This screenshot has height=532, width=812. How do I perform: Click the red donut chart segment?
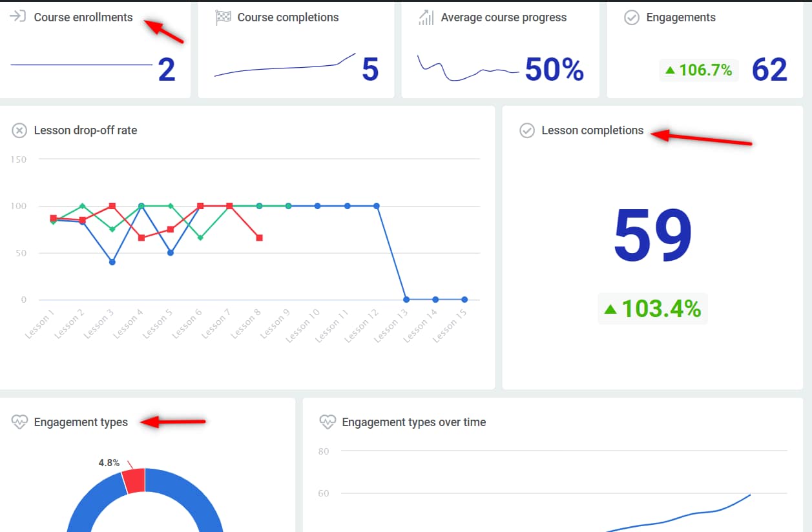tap(134, 481)
